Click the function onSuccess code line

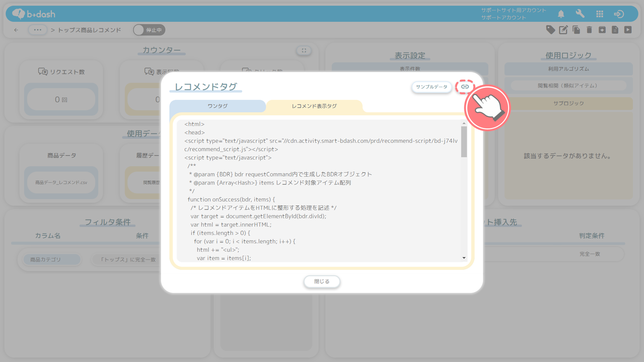231,200
